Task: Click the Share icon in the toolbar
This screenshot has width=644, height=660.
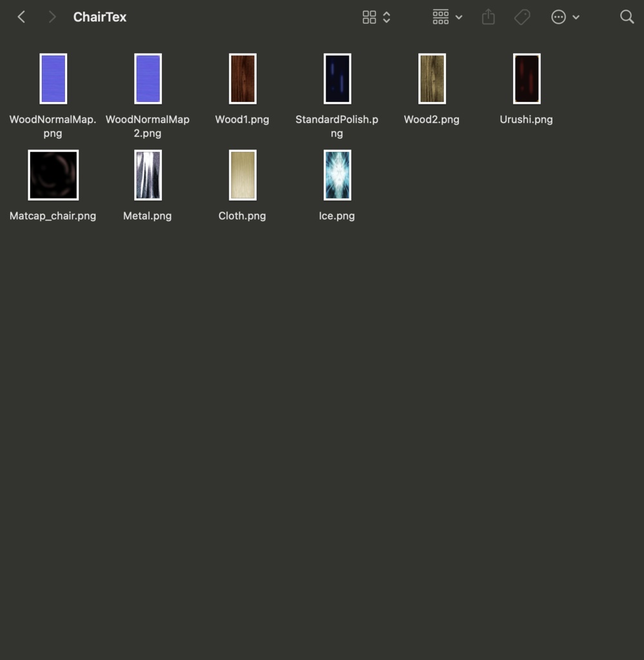Action: click(x=488, y=17)
